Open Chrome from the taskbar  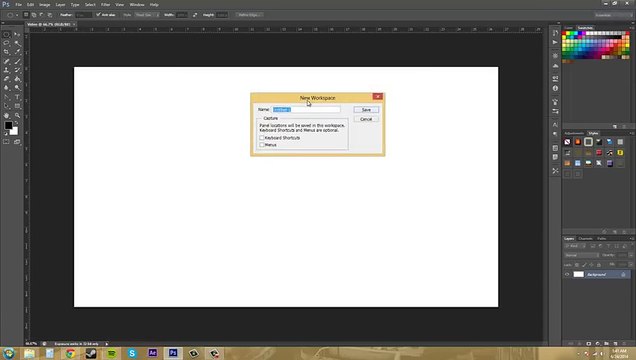[71, 354]
